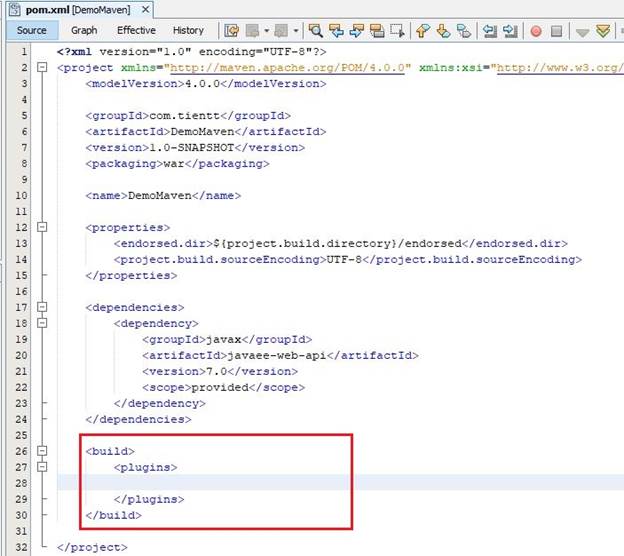Viewport: 624px width, 556px height.
Task: Collapse the plugins element fold
Action: pos(42,466)
